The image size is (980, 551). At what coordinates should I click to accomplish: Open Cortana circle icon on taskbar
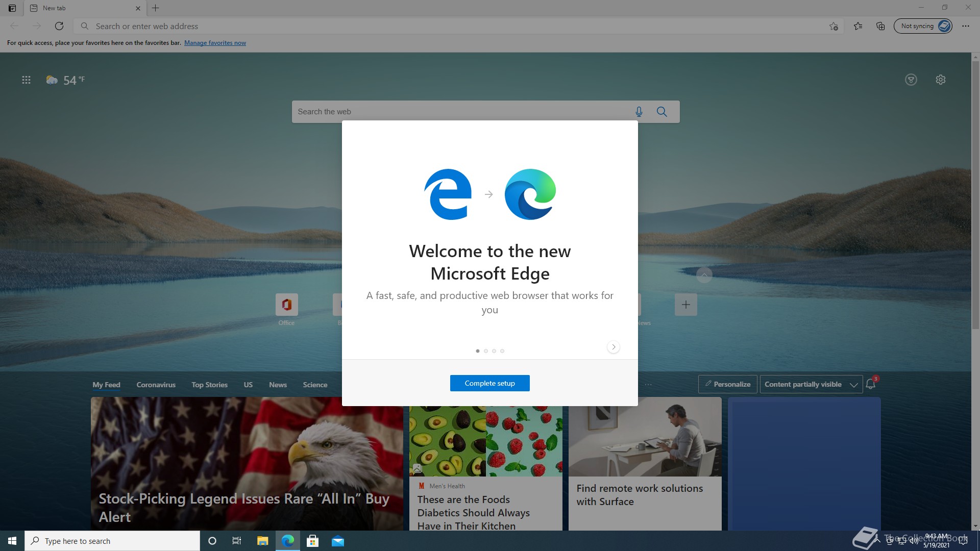(x=212, y=541)
